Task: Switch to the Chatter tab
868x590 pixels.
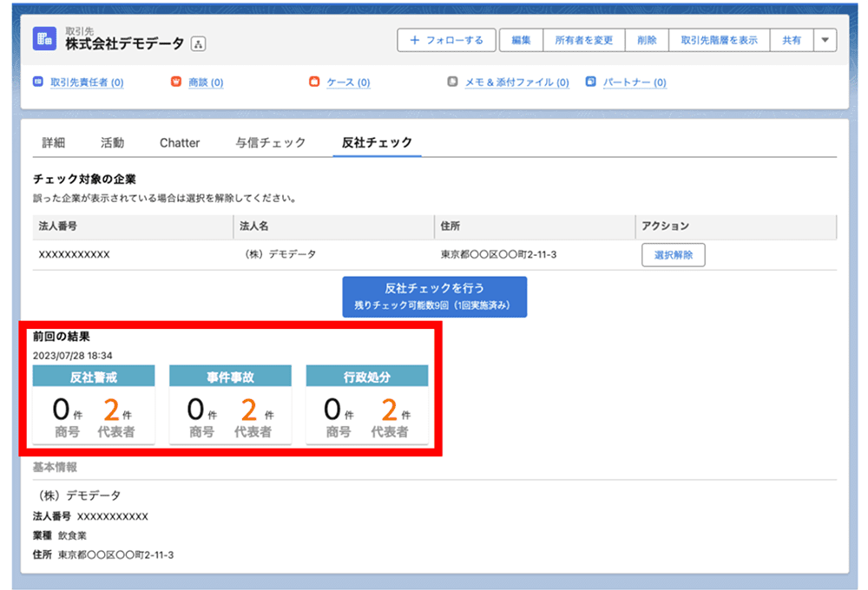Action: point(179,142)
